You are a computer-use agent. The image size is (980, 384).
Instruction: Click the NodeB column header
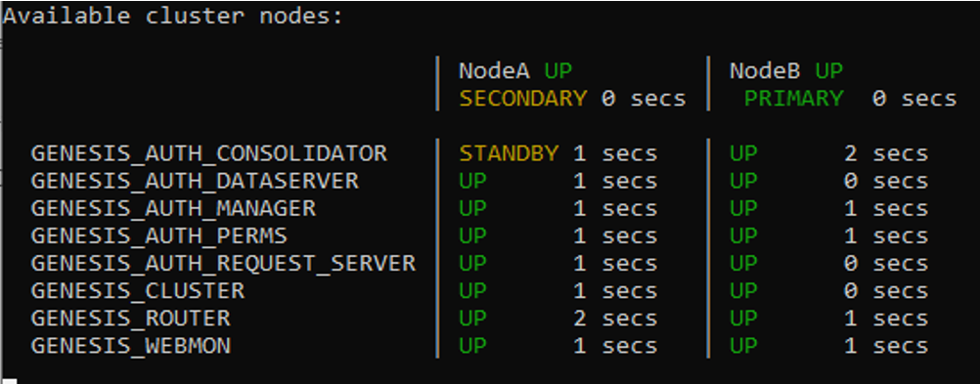click(x=765, y=71)
